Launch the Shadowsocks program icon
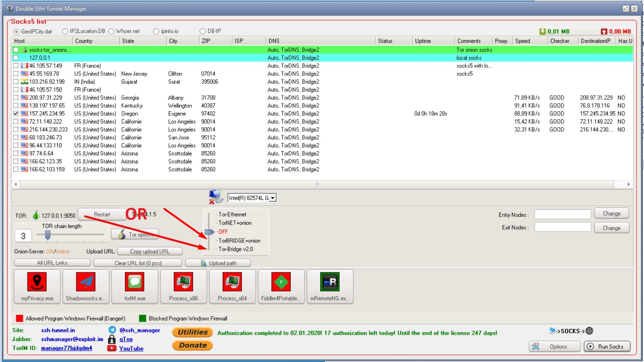Image resolution: width=644 pixels, height=362 pixels. (86, 282)
